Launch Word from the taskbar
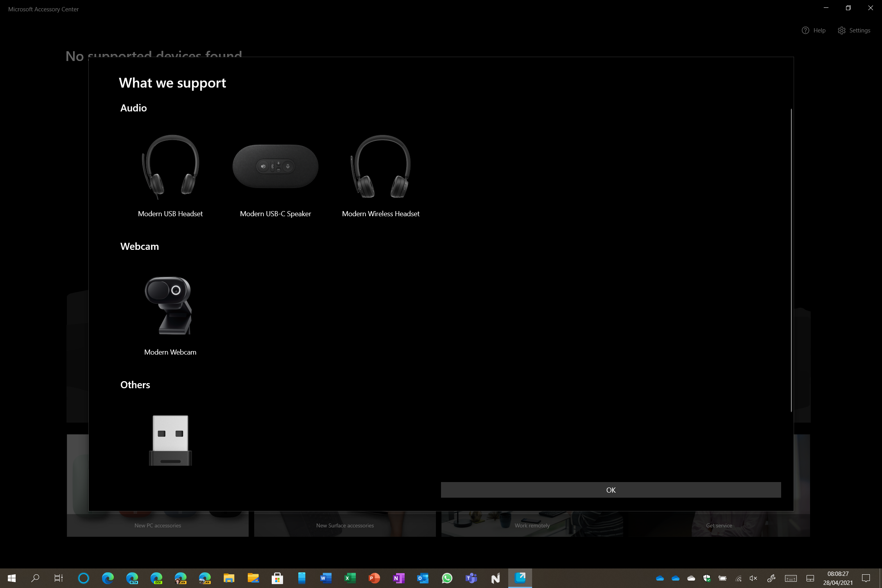This screenshot has width=882, height=588. point(326,578)
